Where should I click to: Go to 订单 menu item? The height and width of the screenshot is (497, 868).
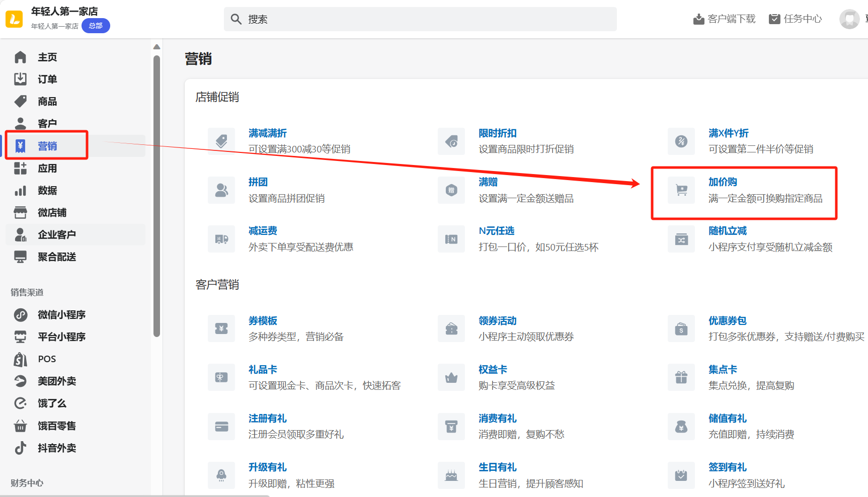pos(75,79)
